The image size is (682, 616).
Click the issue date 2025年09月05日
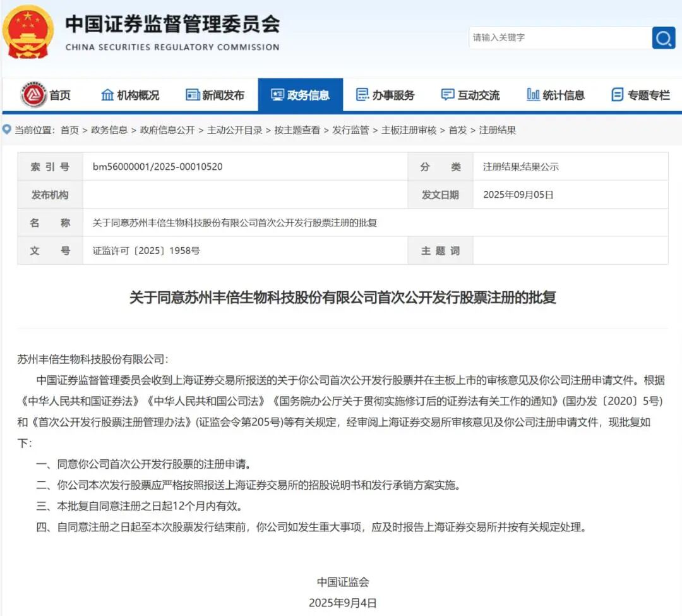518,195
